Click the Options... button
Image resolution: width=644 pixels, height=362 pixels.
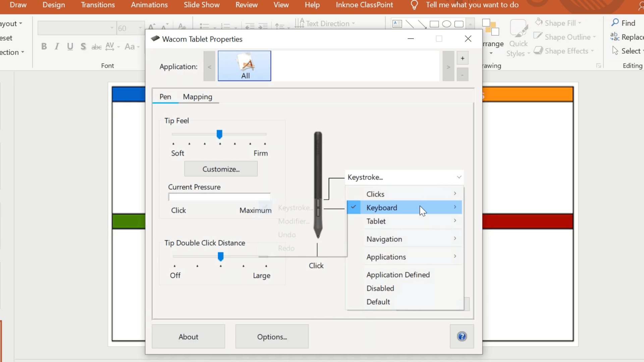(x=272, y=337)
